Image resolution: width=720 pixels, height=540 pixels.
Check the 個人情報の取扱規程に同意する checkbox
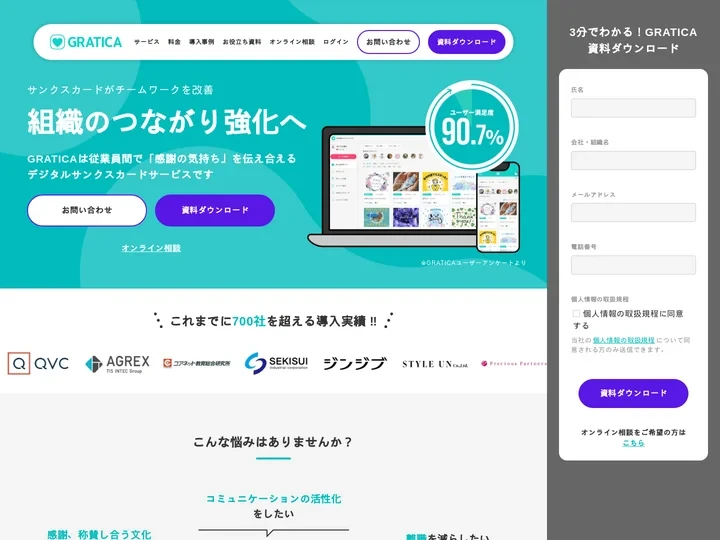576,314
